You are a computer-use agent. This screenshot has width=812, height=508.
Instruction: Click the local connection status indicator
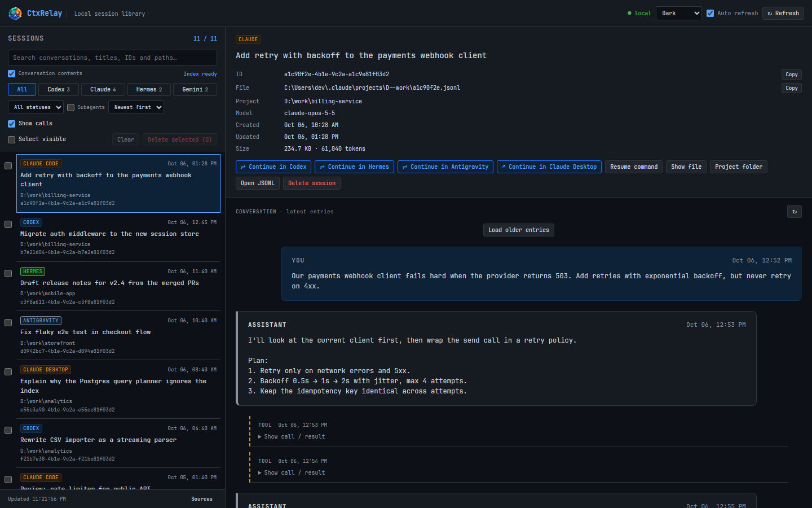click(639, 13)
